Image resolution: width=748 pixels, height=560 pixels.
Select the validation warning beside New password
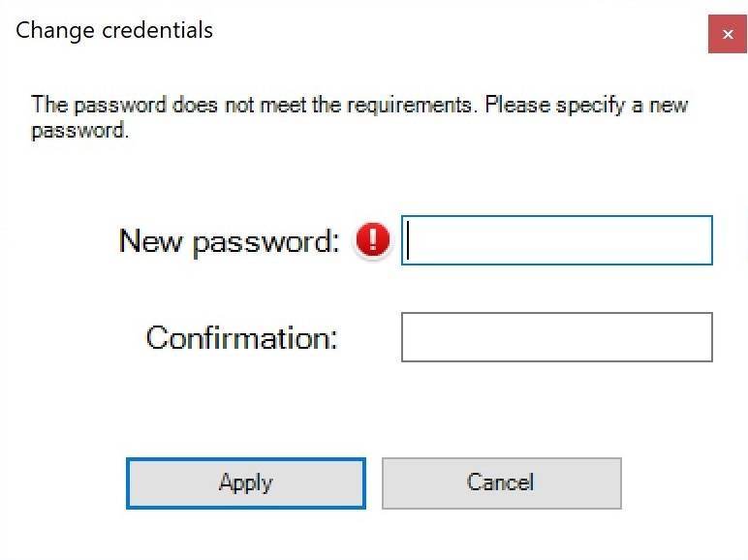pyautogui.click(x=373, y=240)
